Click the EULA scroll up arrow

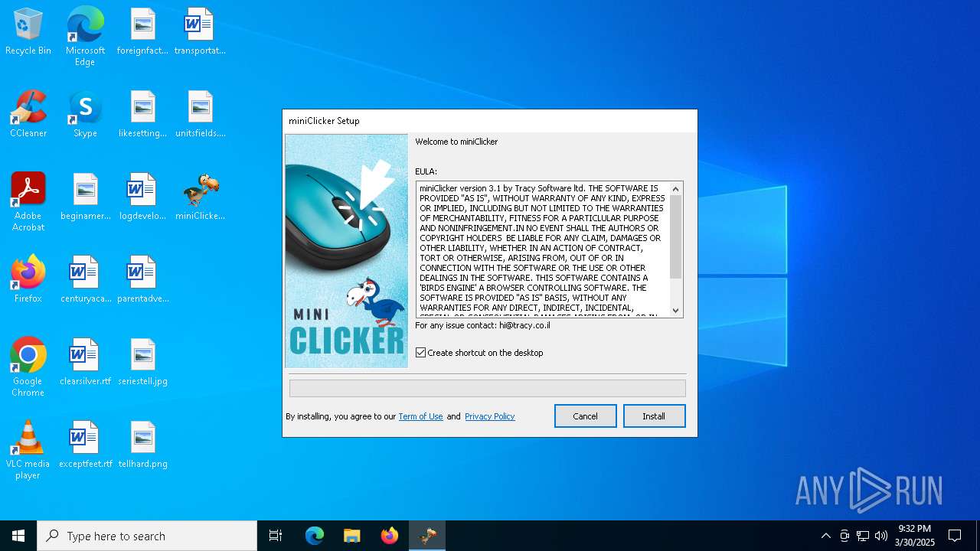(x=675, y=189)
